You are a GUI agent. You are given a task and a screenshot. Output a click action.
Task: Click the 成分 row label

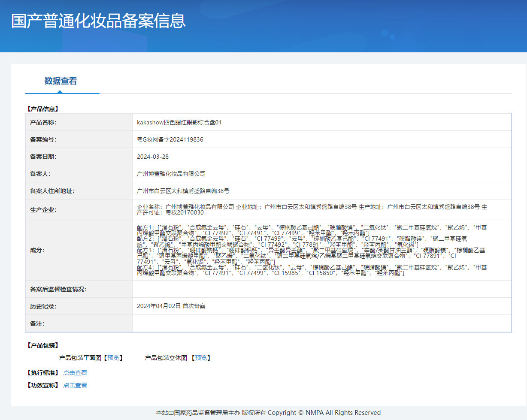click(37, 250)
